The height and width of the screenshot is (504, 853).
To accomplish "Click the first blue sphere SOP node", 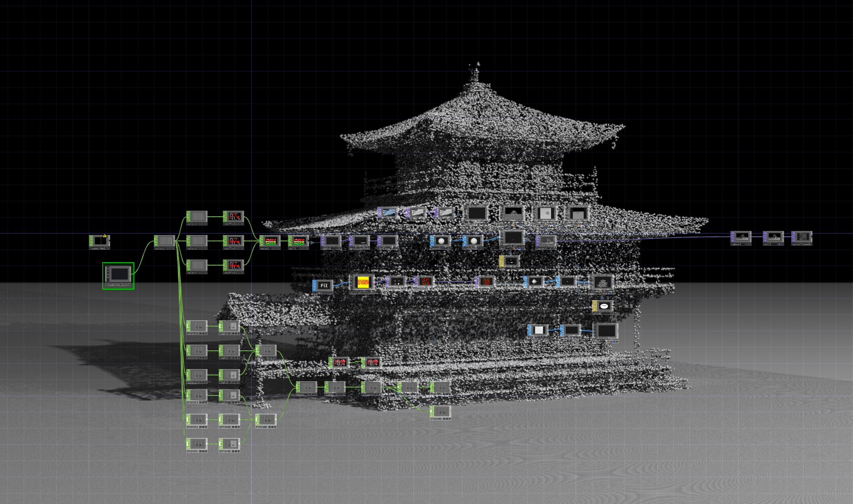I will 441,241.
